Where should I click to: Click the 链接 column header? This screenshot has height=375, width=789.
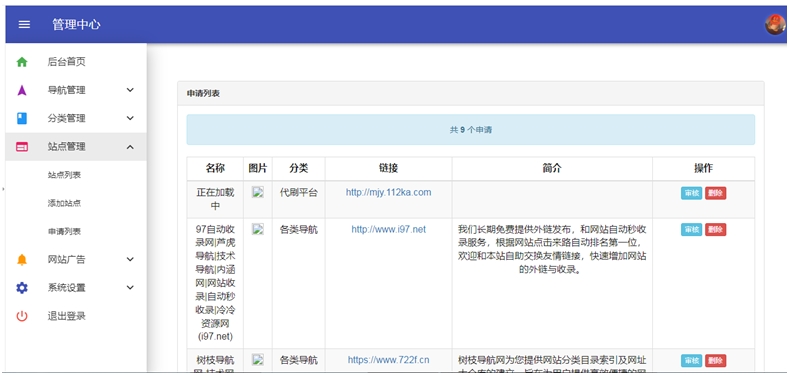[388, 169]
